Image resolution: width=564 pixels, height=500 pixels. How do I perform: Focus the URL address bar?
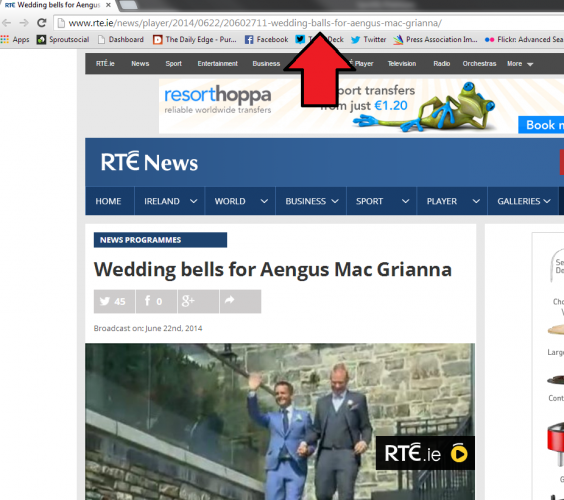(309, 23)
